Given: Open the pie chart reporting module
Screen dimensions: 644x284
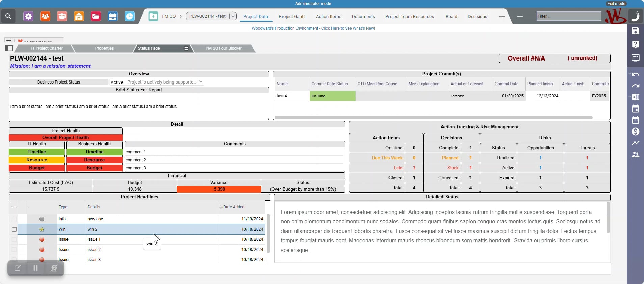Looking at the screenshot, I should click(x=130, y=16).
